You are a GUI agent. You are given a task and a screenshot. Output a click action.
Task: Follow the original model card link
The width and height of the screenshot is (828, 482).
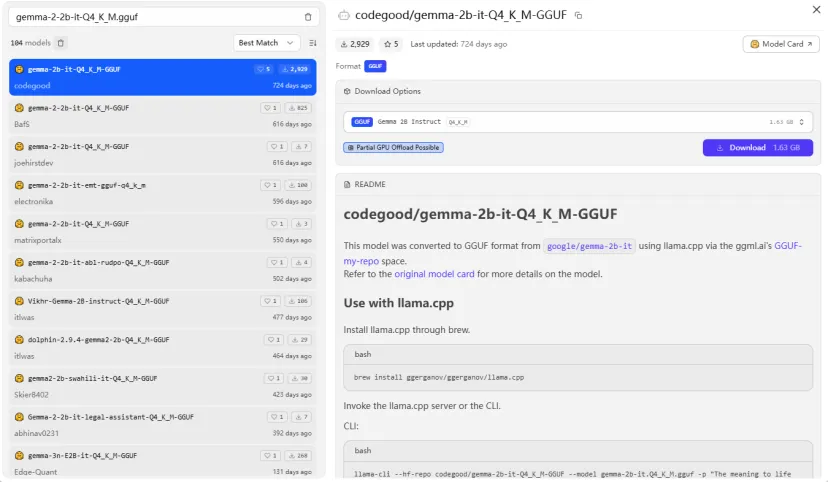[x=434, y=274]
